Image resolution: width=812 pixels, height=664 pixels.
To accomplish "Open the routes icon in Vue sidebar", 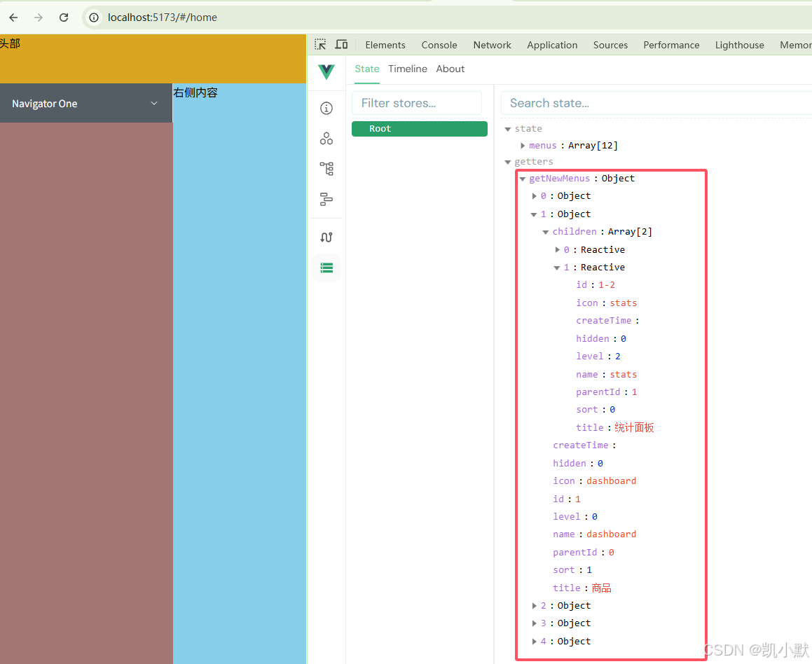I will 326,237.
